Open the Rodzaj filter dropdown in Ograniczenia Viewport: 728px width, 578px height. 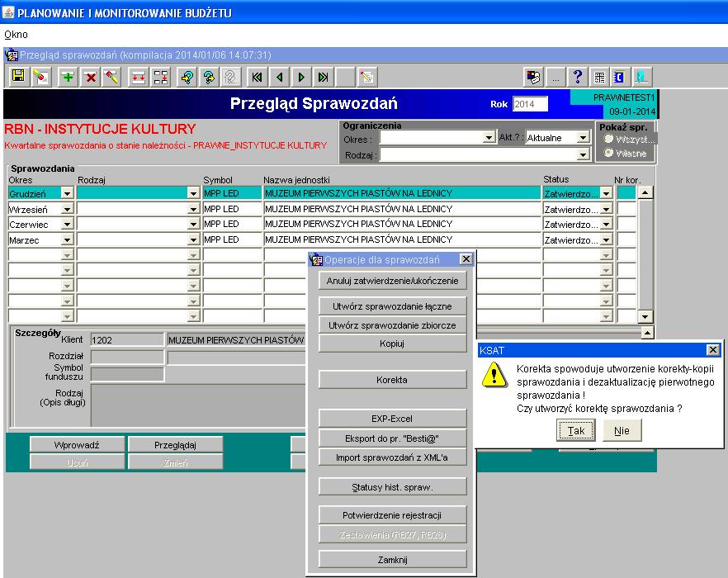583,154
